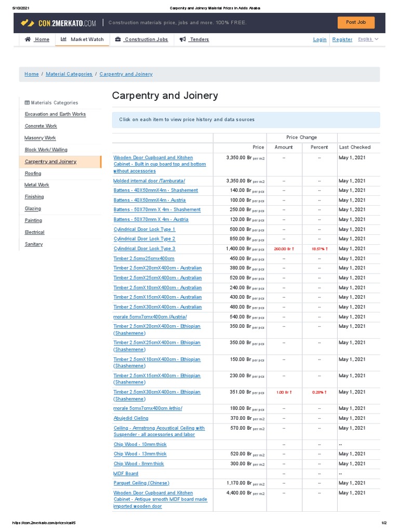The height and width of the screenshot is (532, 399).
Task: Click the Register link
Action: 342,39
